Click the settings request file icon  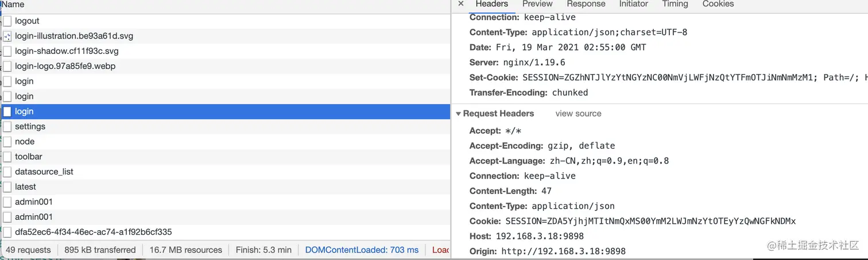tap(7, 126)
